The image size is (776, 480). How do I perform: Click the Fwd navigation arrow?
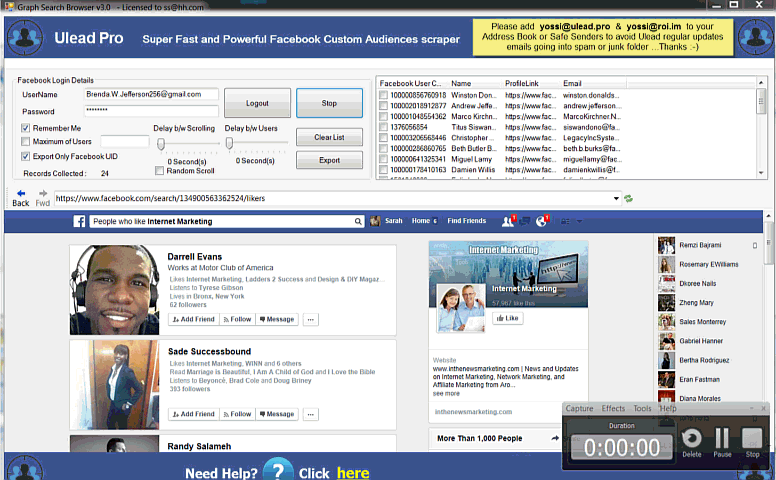tap(43, 193)
